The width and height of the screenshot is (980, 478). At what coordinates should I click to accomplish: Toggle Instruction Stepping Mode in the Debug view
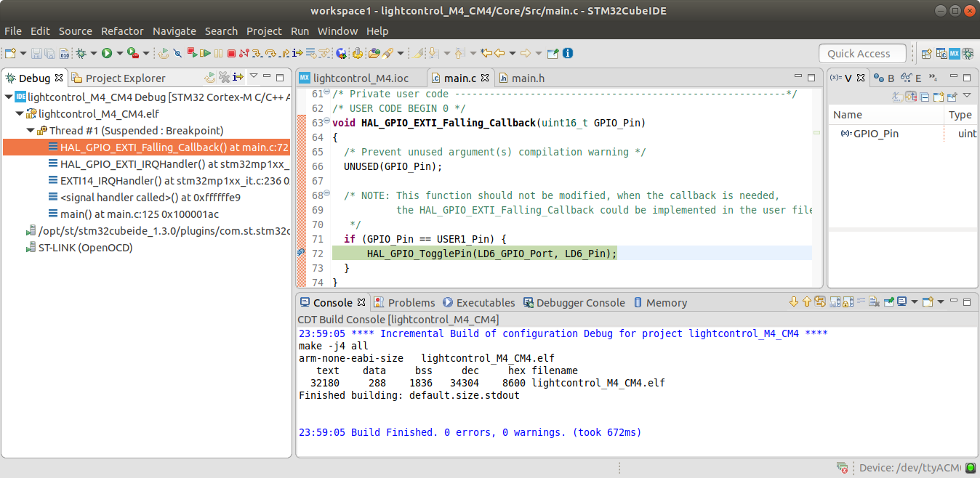tap(238, 77)
